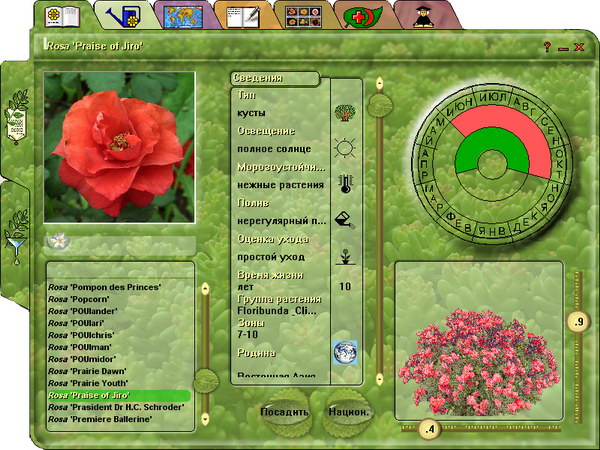Screen dimensions: 600x450
Task: Select Rosa 'POUlman' entry
Action: click(x=80, y=347)
